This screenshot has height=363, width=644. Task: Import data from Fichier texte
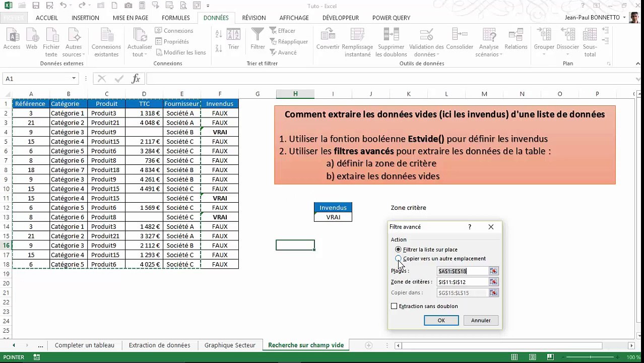click(x=51, y=42)
